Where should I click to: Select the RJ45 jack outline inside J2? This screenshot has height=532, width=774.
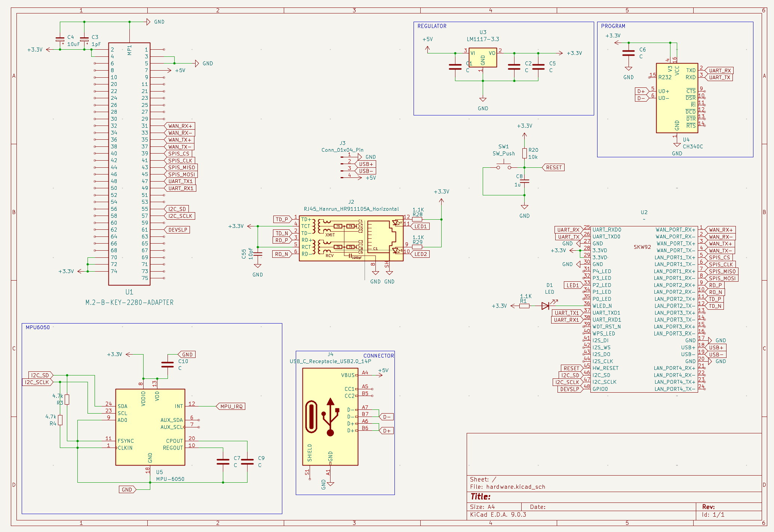381,236
